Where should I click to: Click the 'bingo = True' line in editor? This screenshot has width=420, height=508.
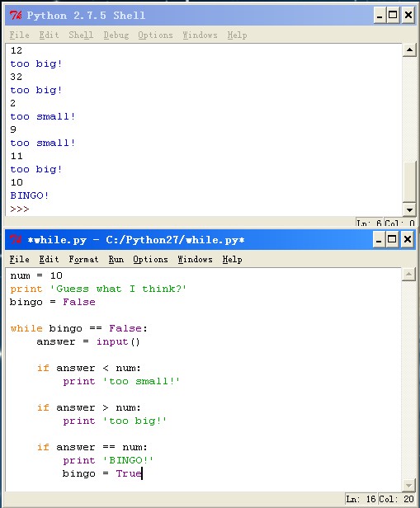click(x=102, y=473)
